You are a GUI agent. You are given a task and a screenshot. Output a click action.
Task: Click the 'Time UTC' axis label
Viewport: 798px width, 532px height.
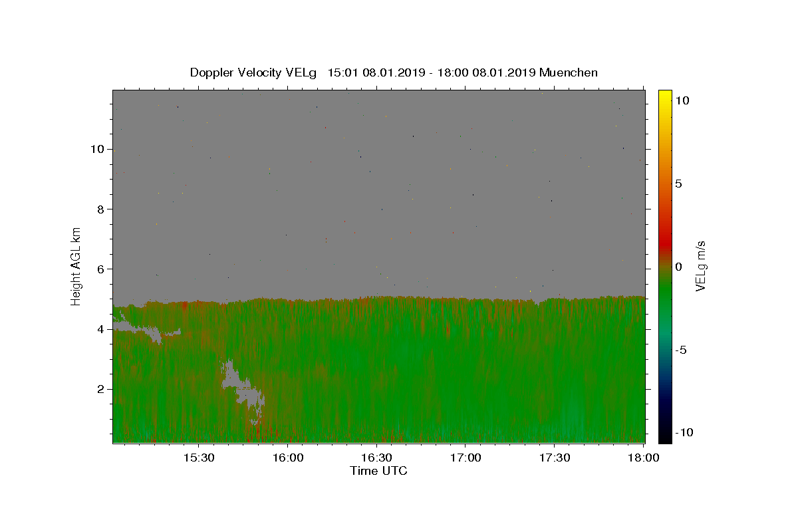[x=378, y=471]
